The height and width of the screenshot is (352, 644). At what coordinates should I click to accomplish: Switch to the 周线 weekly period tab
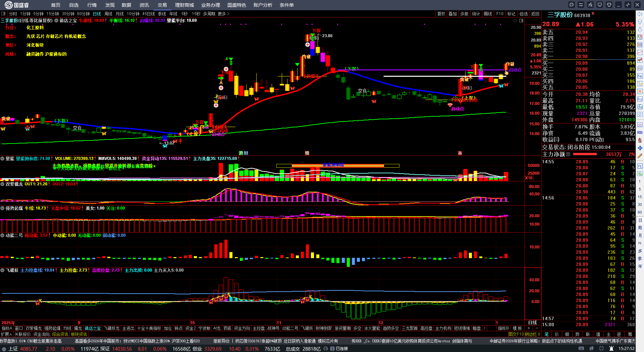108,14
